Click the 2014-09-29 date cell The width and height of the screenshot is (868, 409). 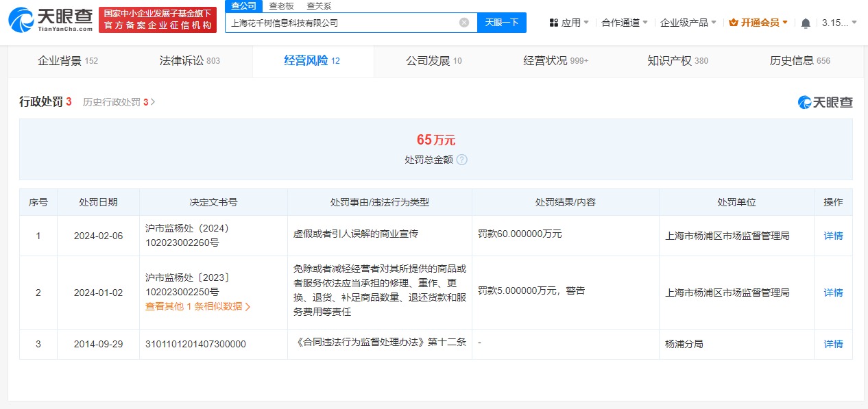pyautogui.click(x=98, y=344)
